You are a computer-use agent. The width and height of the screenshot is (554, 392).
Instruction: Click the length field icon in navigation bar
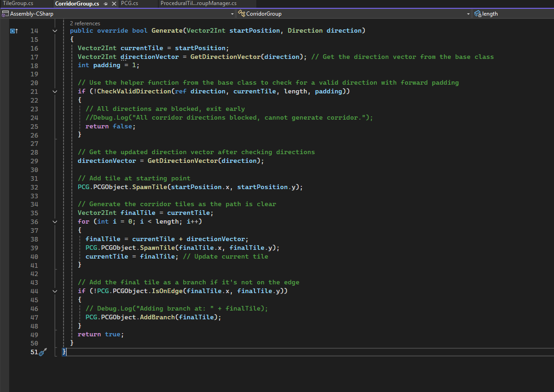(x=478, y=14)
